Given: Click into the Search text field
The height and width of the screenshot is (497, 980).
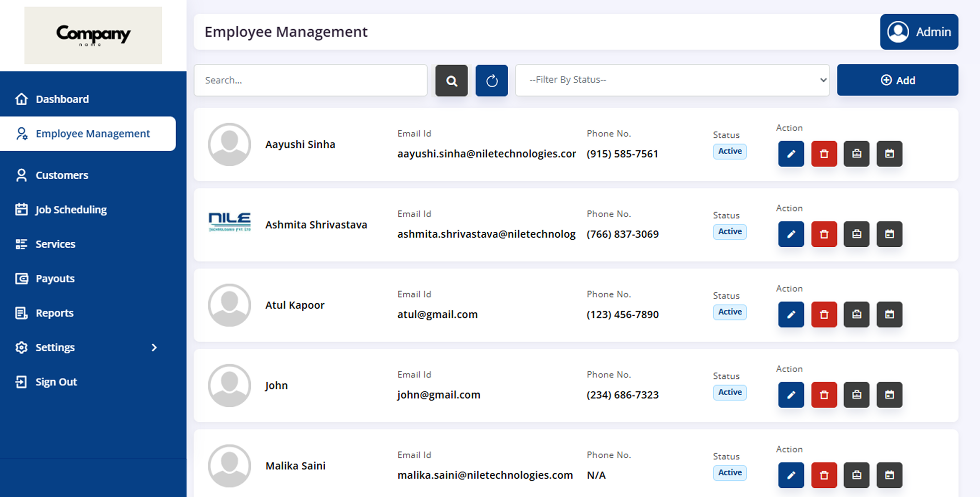Looking at the screenshot, I should coord(310,80).
